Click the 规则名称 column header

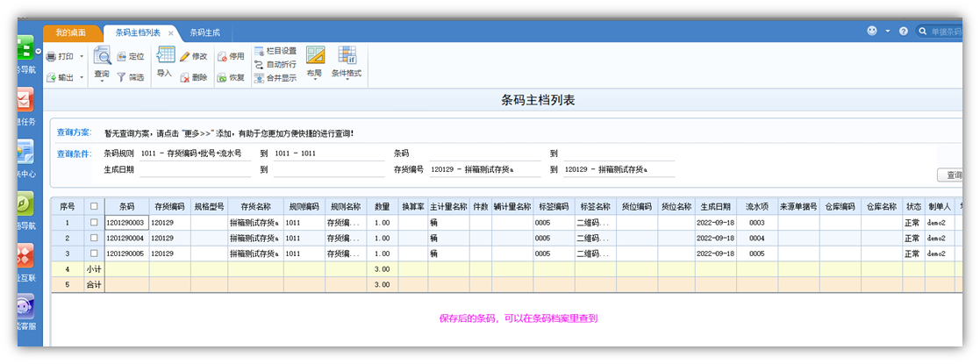pos(346,206)
